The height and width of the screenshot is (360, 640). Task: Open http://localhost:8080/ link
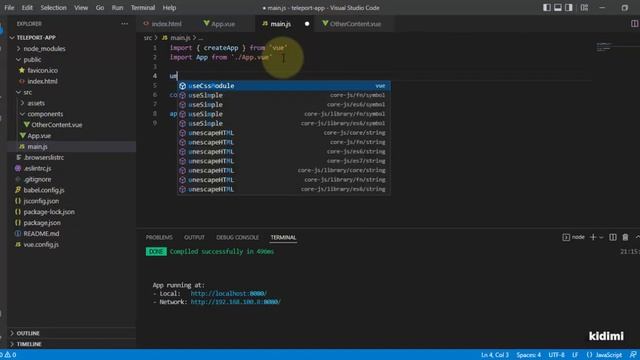229,293
